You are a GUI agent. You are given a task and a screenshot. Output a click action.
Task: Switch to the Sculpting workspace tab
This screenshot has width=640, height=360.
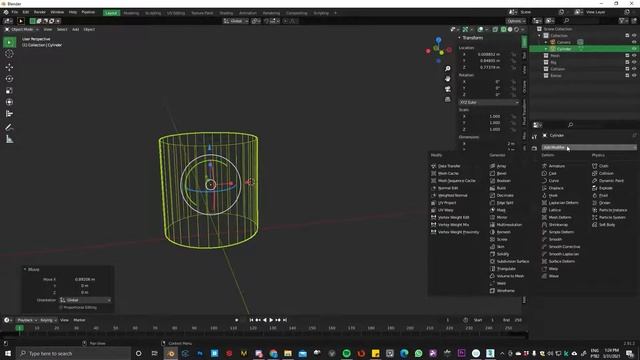[153, 13]
